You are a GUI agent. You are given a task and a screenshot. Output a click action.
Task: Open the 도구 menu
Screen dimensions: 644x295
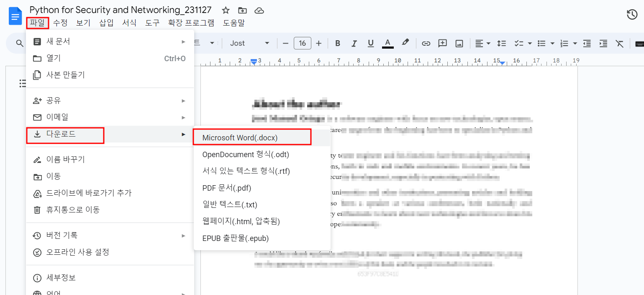coord(152,23)
